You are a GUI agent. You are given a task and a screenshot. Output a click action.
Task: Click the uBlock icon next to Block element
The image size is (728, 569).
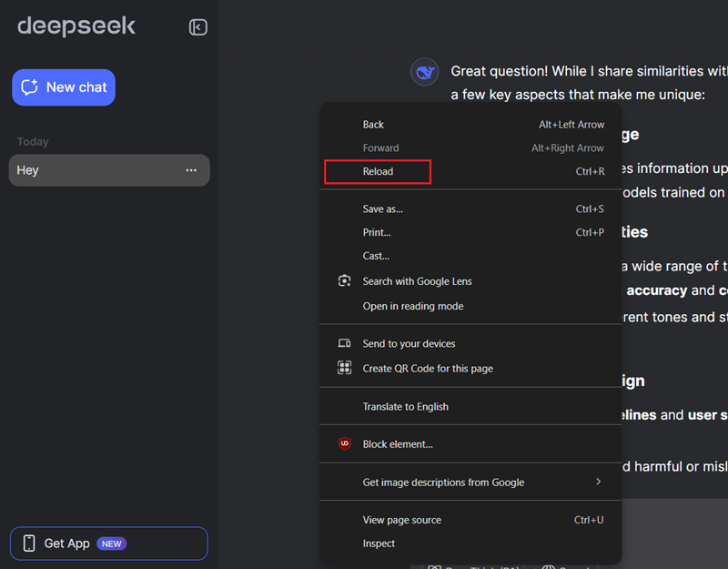point(344,444)
